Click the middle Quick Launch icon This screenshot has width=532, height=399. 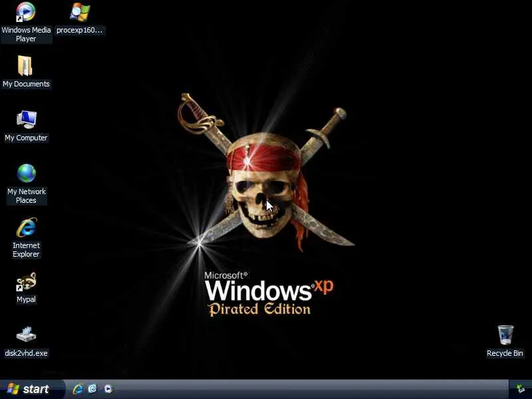[x=92, y=389]
